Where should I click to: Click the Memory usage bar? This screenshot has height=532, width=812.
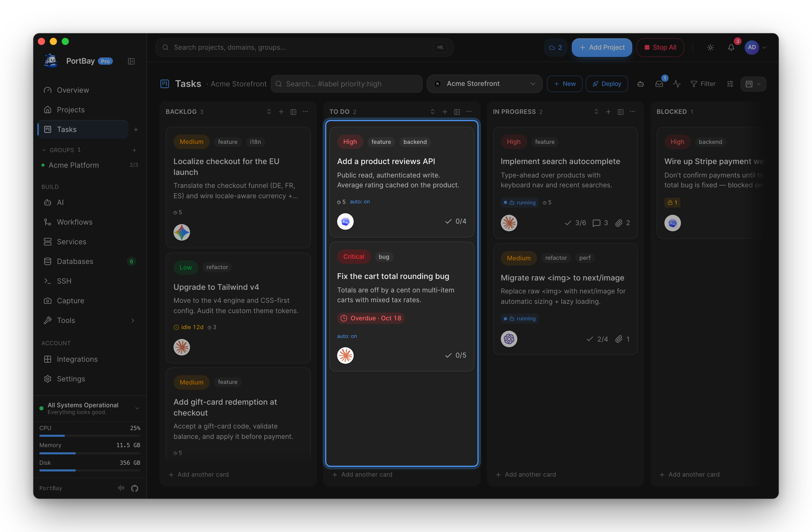tap(90, 453)
